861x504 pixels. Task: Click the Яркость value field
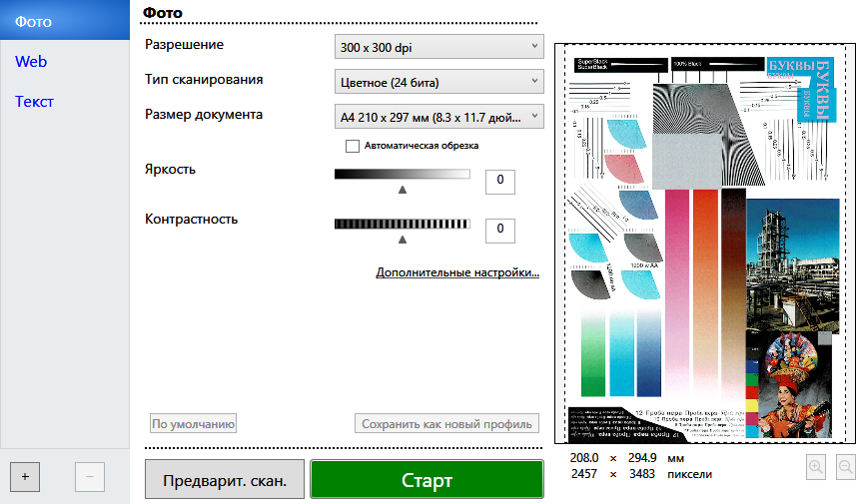click(500, 182)
